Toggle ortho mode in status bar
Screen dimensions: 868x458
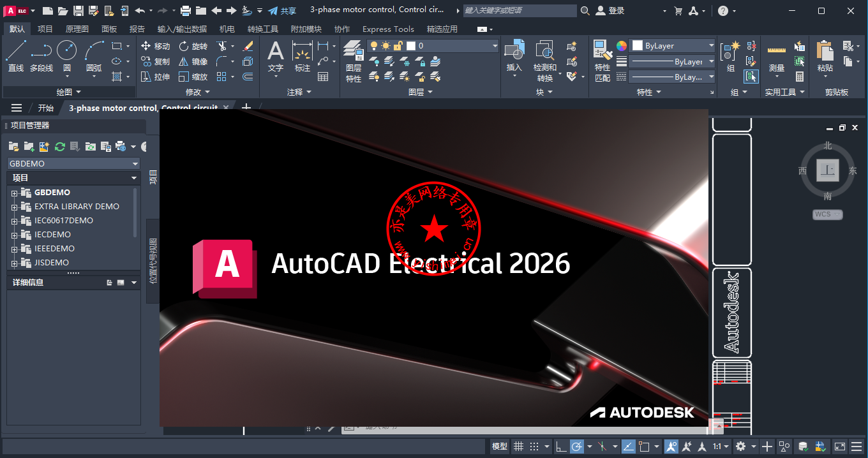tap(560, 447)
